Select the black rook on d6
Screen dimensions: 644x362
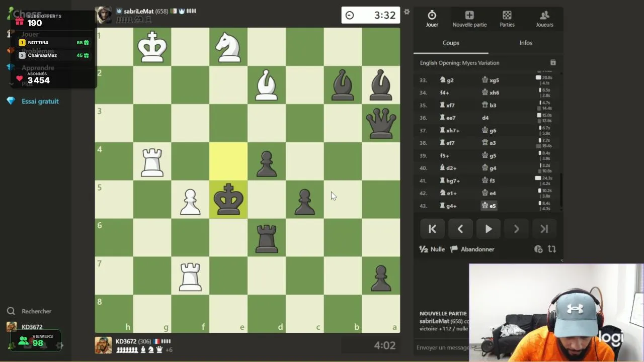(267, 238)
